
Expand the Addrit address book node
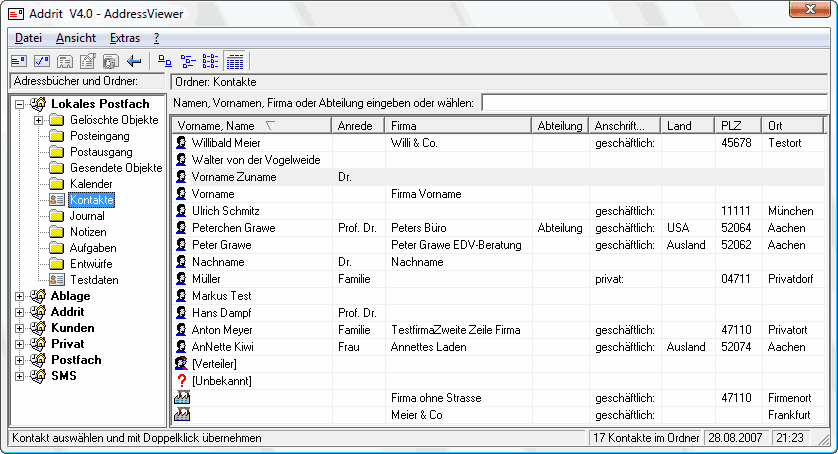[20, 312]
